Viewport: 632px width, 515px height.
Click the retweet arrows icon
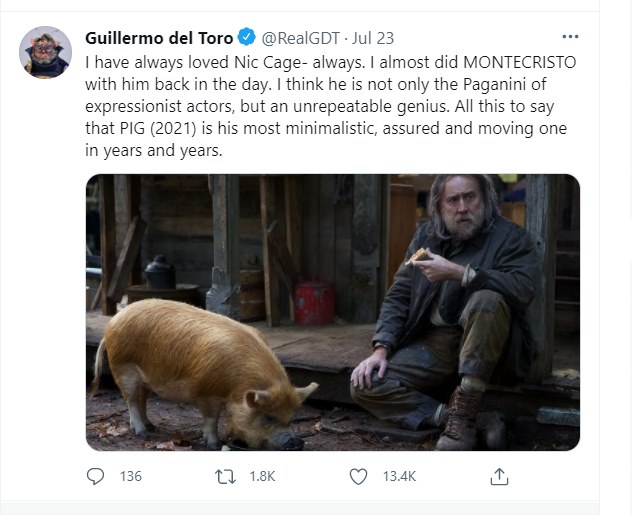tap(226, 476)
